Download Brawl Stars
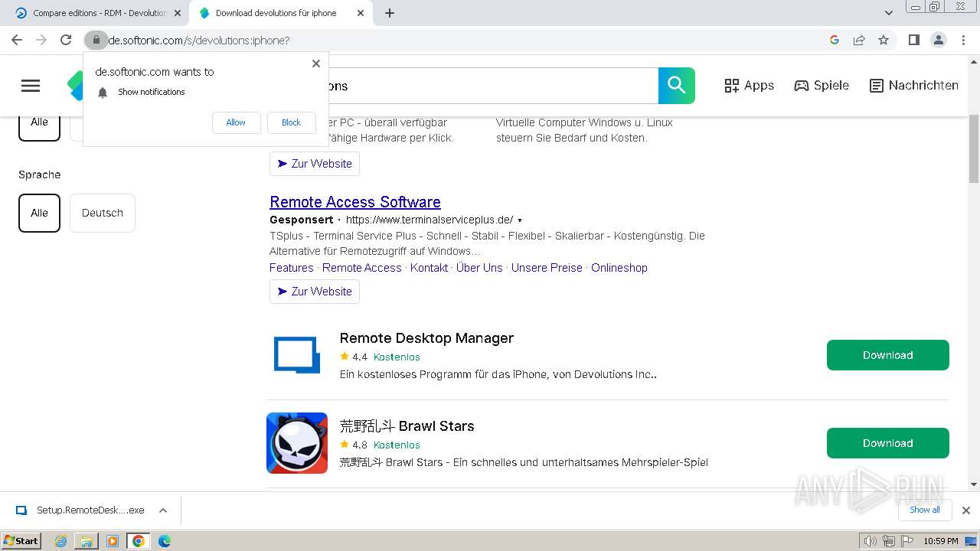The image size is (980, 551). tap(887, 443)
